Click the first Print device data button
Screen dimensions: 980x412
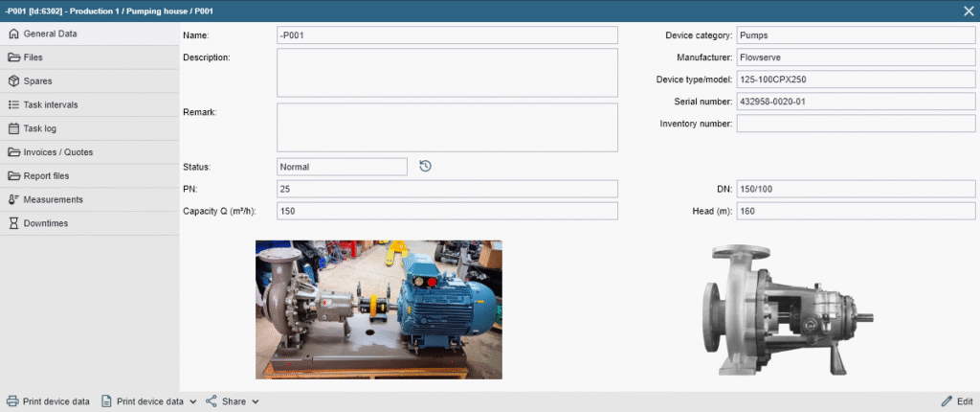pos(48,401)
